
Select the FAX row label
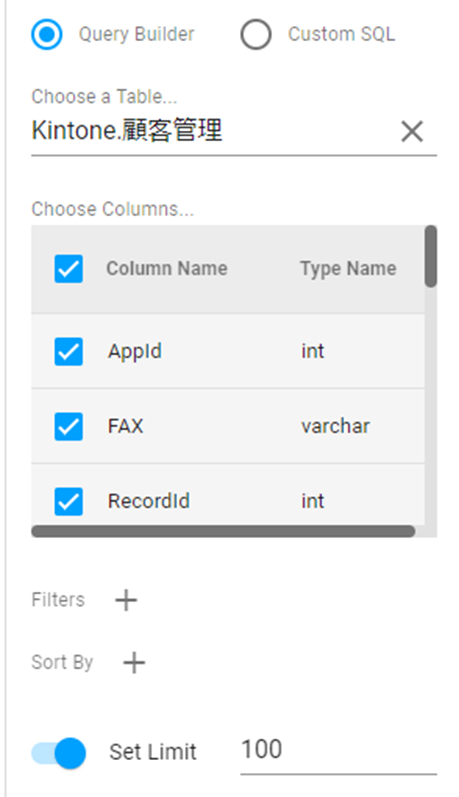pos(126,426)
